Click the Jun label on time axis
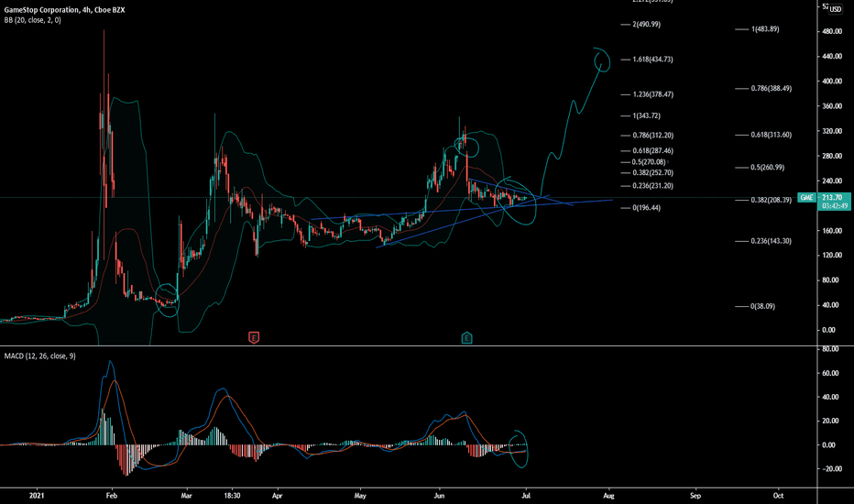 [x=440, y=496]
